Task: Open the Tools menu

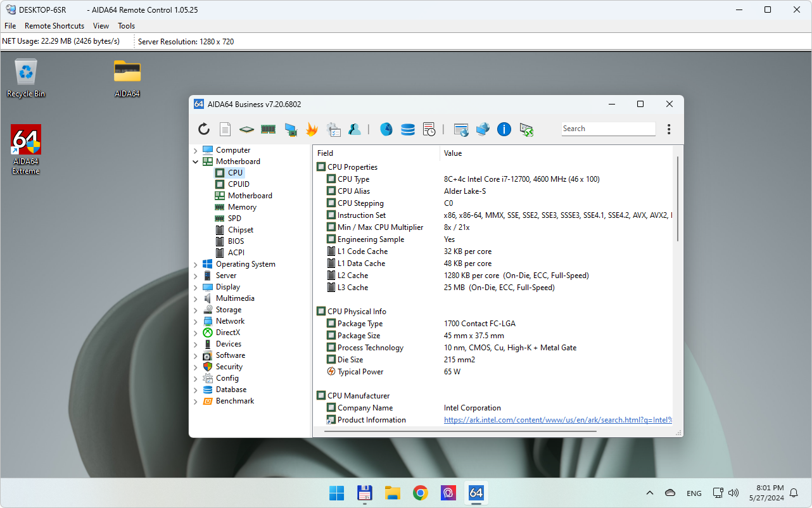Action: tap(126, 26)
